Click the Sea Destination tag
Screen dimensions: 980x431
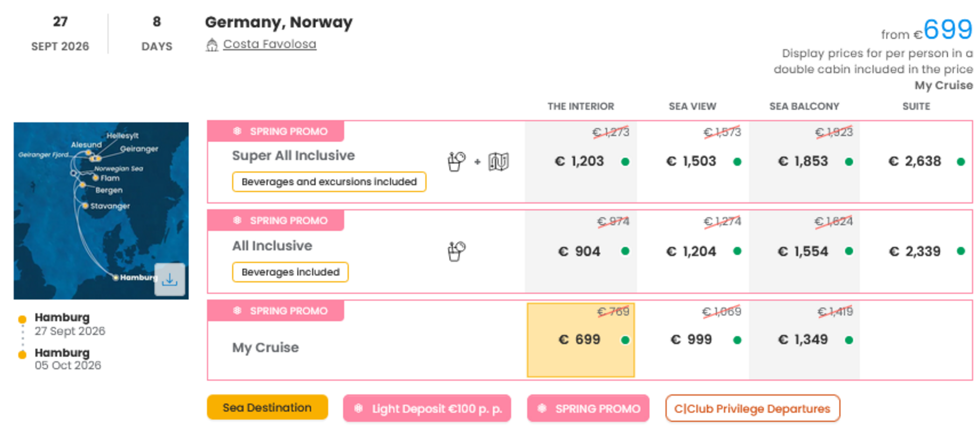click(x=267, y=407)
